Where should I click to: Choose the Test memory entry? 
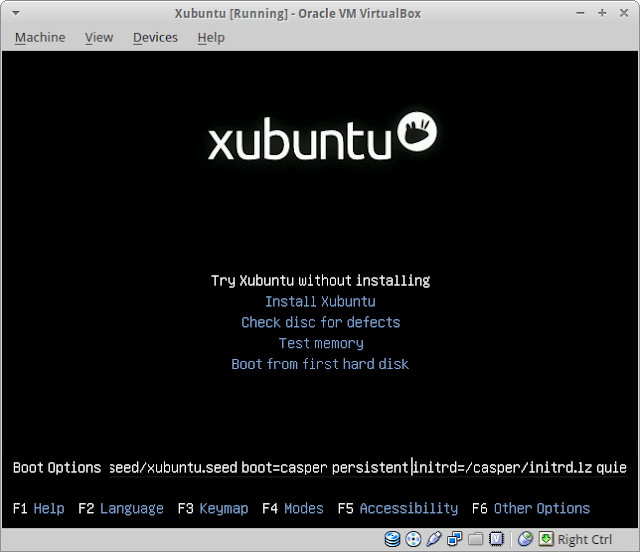point(321,343)
